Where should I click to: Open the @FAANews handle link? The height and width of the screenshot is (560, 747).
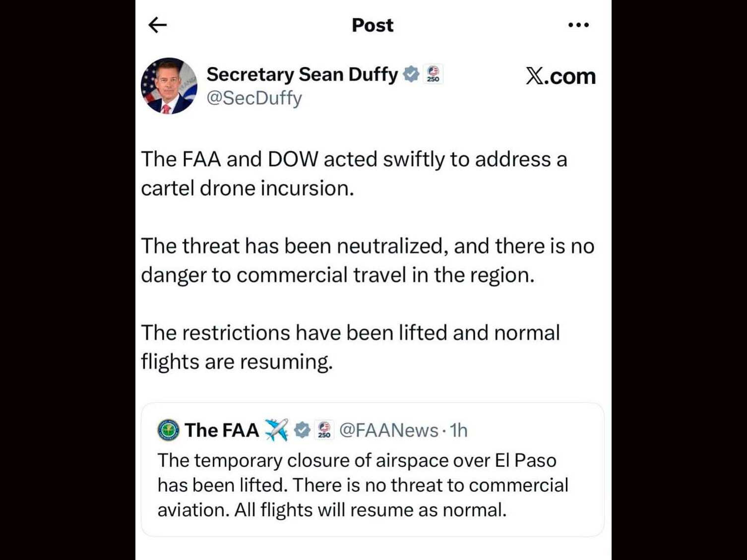389,431
